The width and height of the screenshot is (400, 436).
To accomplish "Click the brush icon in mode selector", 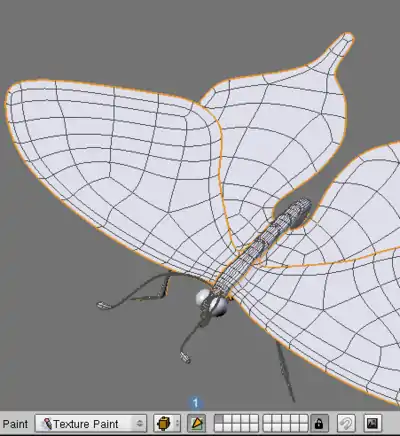I will 48,424.
